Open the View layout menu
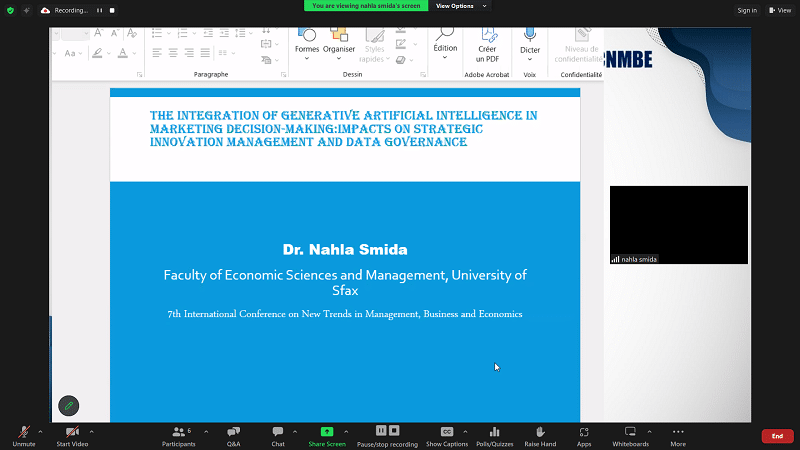Image resolution: width=800 pixels, height=450 pixels. coord(779,10)
